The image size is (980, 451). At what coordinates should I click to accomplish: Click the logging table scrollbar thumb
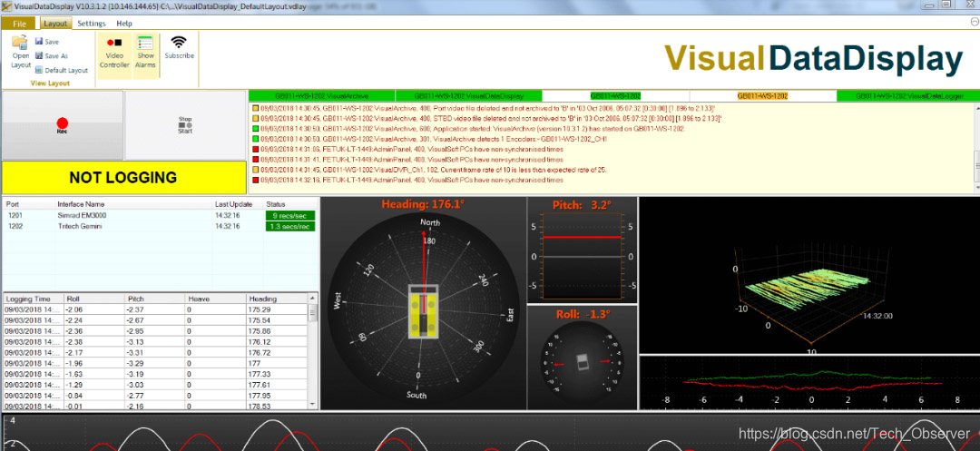[312, 312]
